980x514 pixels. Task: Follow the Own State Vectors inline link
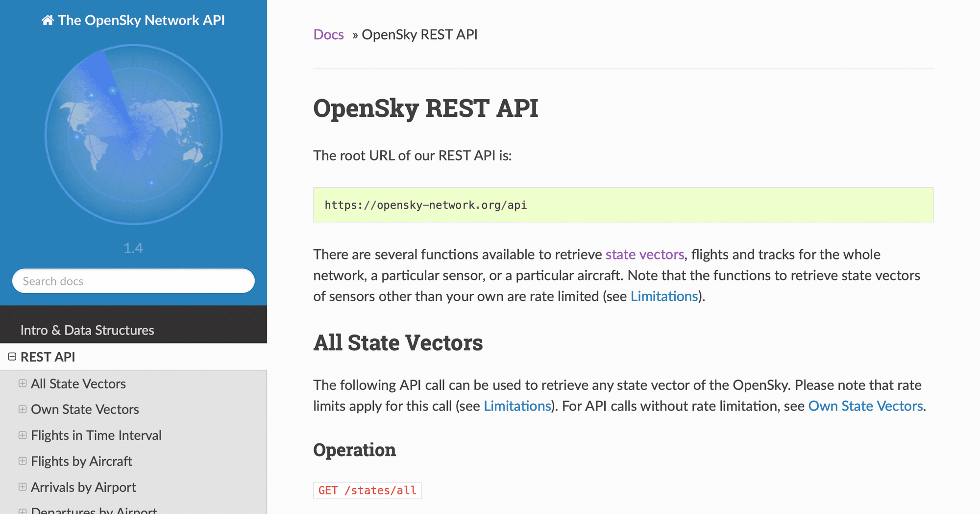pyautogui.click(x=865, y=406)
